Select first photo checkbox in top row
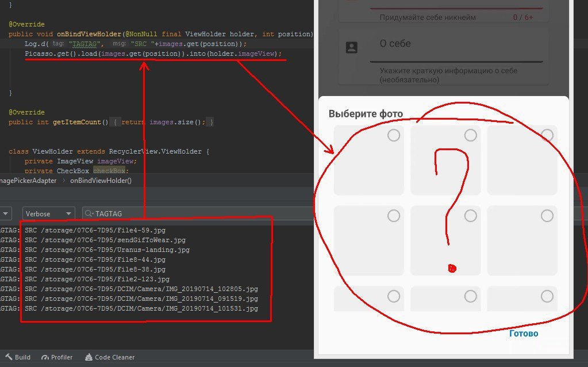 394,135
